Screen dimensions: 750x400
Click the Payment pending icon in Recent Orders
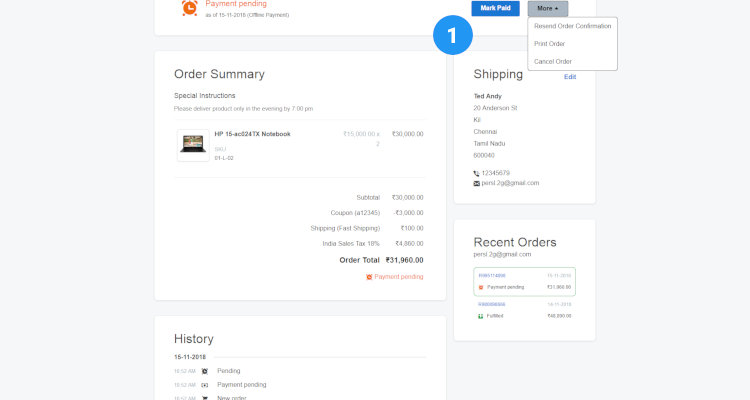(481, 288)
